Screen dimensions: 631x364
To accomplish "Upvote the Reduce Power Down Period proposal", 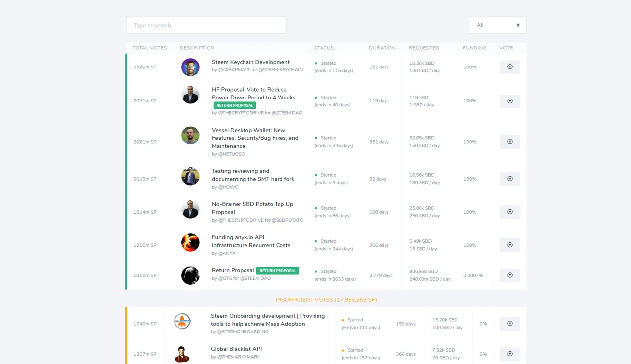I will click(x=510, y=101).
